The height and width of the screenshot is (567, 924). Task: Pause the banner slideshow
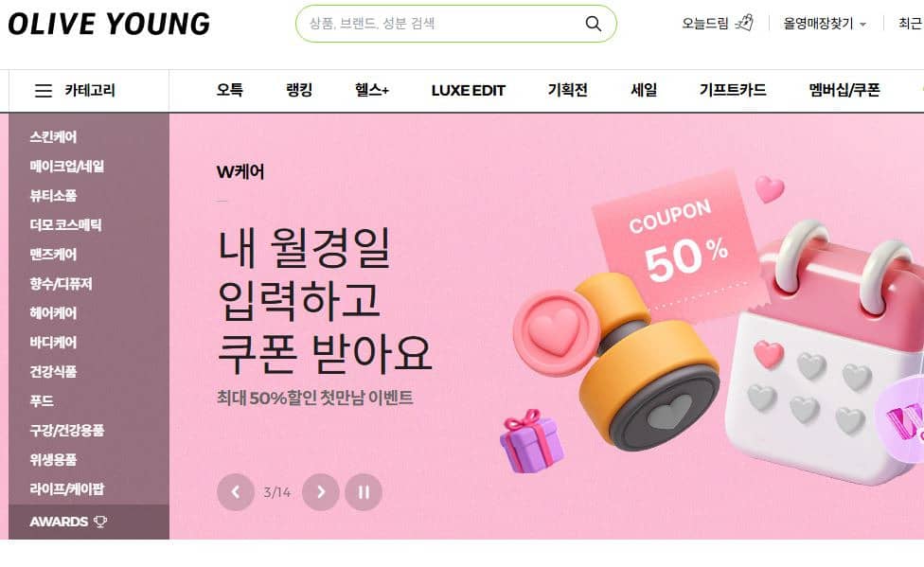[x=364, y=491]
